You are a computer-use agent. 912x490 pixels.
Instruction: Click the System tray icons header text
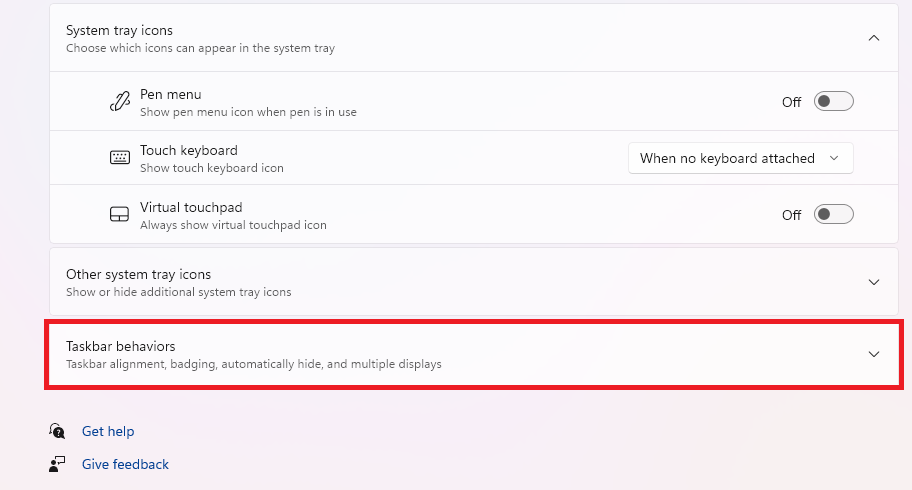click(119, 30)
